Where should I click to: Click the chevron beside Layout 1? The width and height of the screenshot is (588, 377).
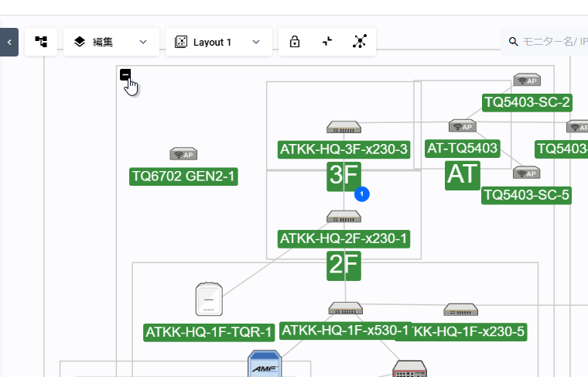(x=256, y=42)
